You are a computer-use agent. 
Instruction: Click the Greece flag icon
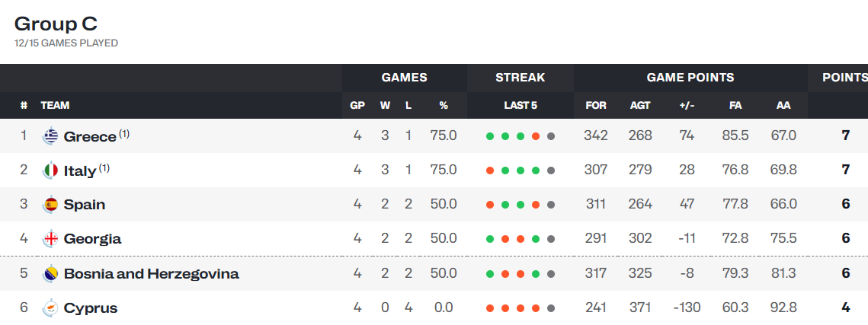point(51,136)
